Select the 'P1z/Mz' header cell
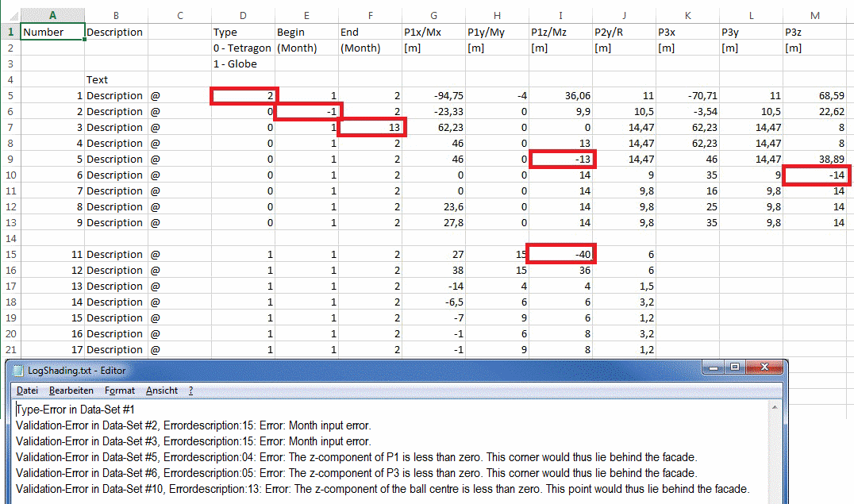Viewport: 854px width, 504px height. point(560,33)
